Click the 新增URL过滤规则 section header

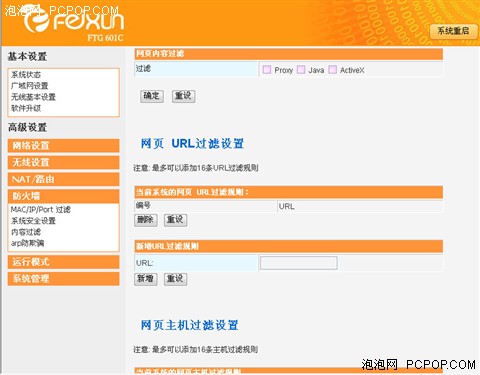click(x=289, y=246)
